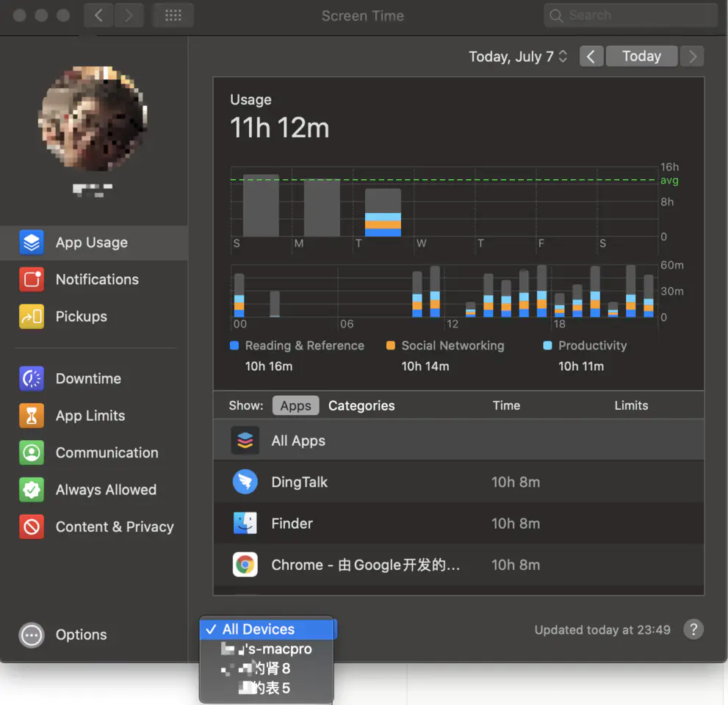This screenshot has width=728, height=705.
Task: Open the Today, July 7 date popup
Action: (x=518, y=57)
